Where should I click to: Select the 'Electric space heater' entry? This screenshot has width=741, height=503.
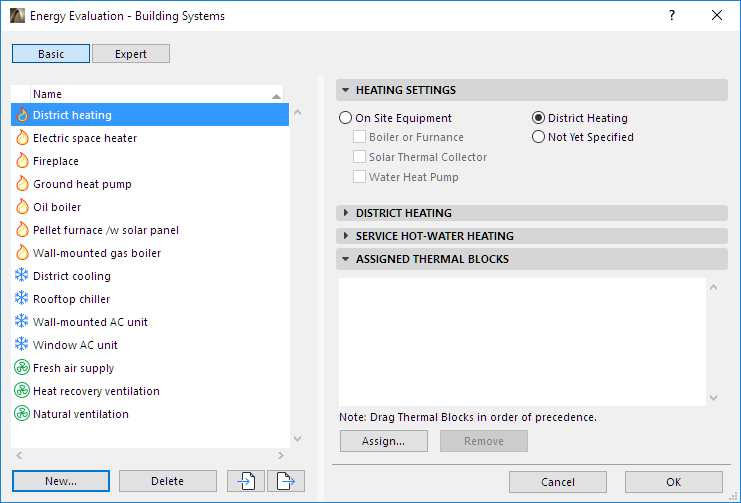pos(150,138)
